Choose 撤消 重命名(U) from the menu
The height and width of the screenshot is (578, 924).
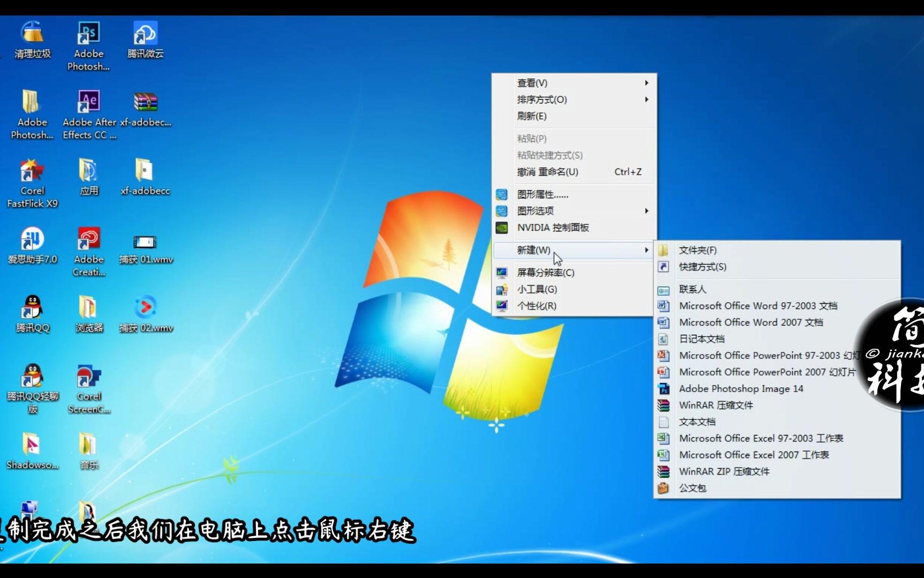pyautogui.click(x=574, y=172)
